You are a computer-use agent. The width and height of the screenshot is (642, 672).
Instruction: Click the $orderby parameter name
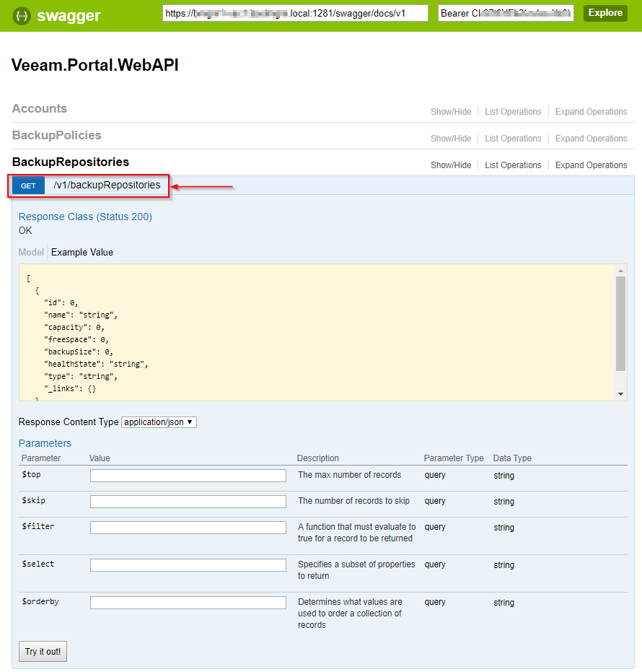(x=40, y=601)
